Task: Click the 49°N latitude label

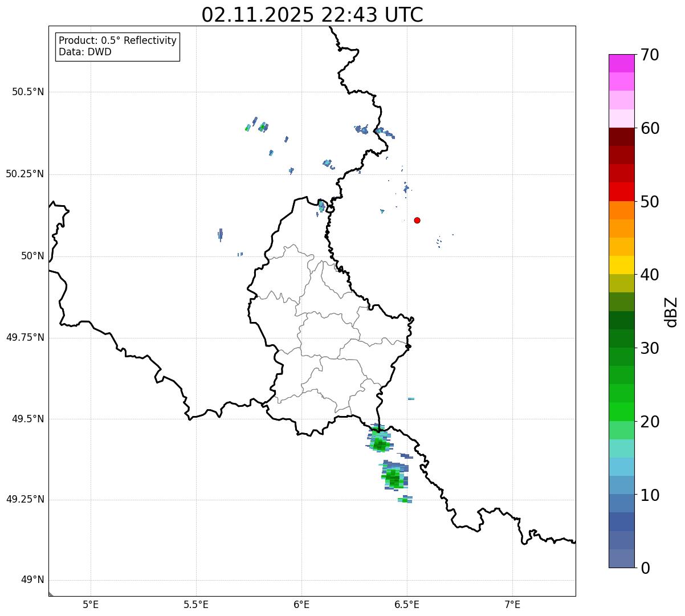Action: click(x=33, y=580)
